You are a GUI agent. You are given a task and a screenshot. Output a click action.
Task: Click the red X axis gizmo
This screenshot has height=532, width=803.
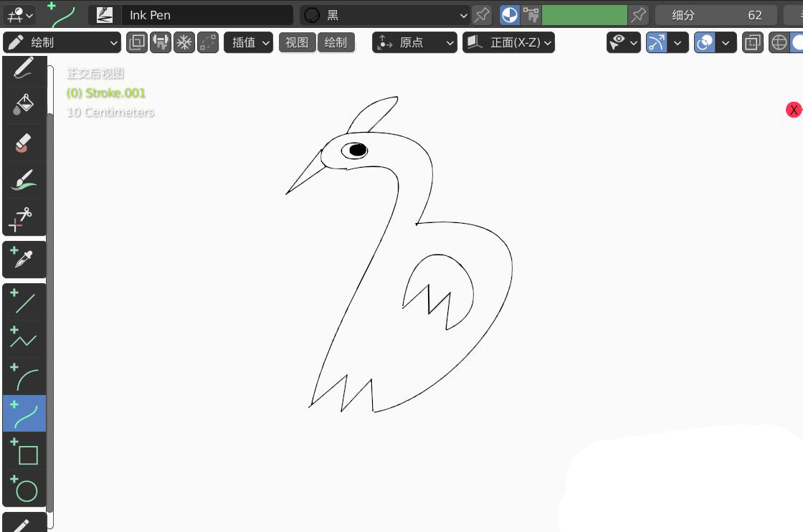tap(793, 110)
